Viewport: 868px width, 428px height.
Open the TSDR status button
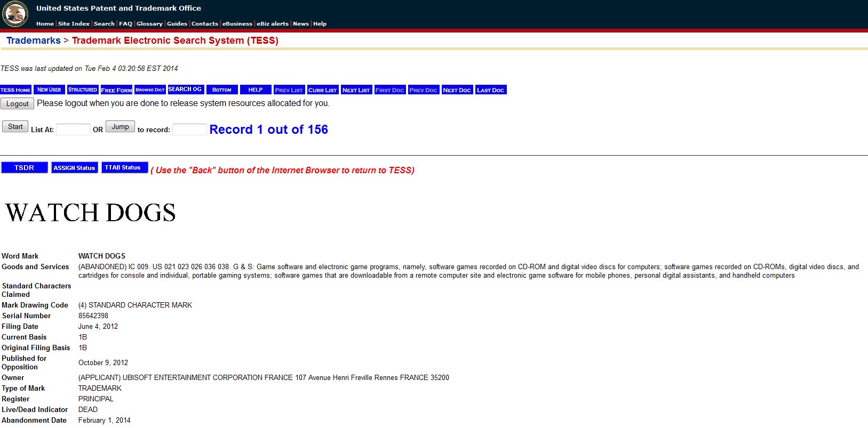coord(25,167)
